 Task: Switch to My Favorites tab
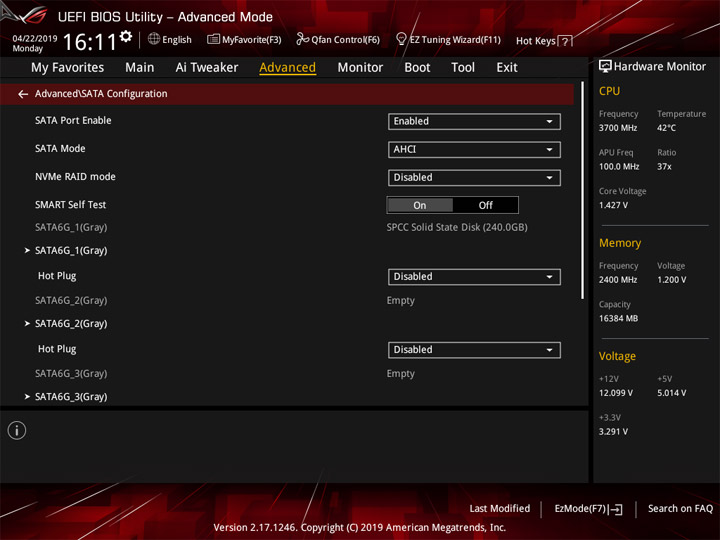click(68, 68)
